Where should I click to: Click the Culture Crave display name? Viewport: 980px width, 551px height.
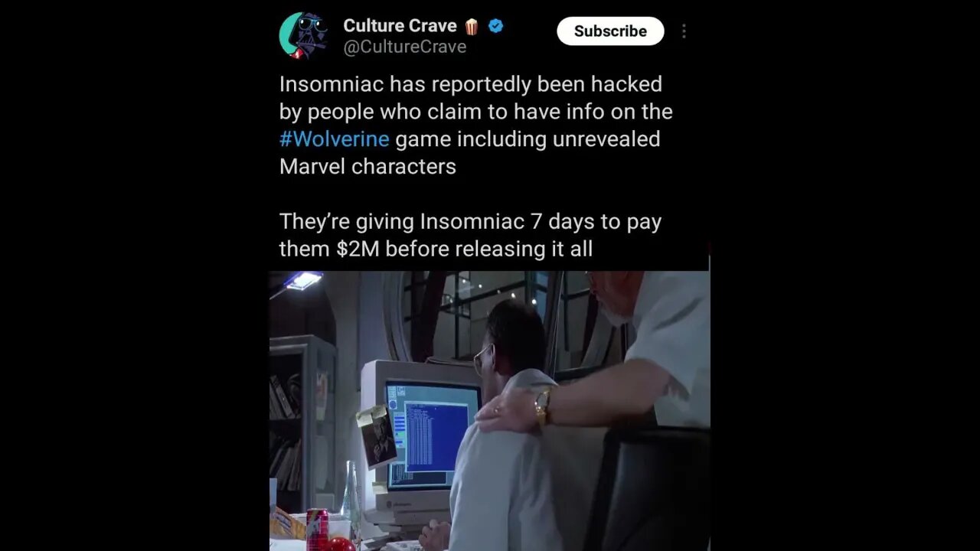pyautogui.click(x=400, y=26)
